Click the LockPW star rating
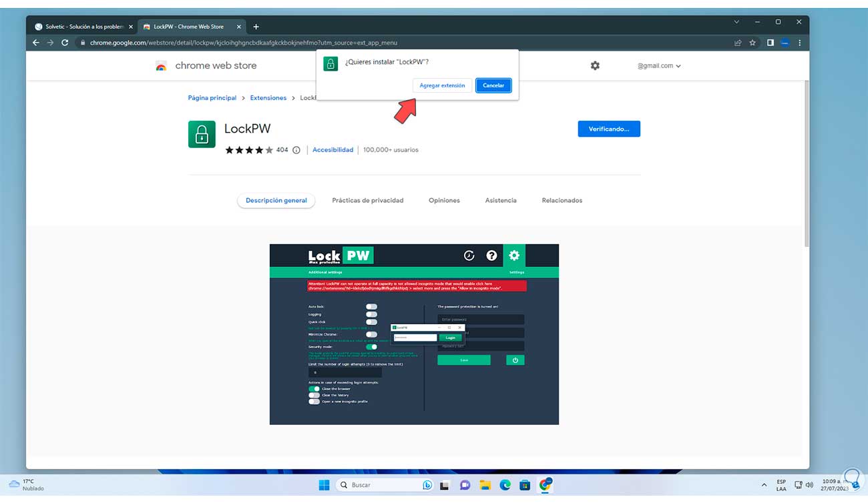This screenshot has width=868, height=503. pos(249,150)
